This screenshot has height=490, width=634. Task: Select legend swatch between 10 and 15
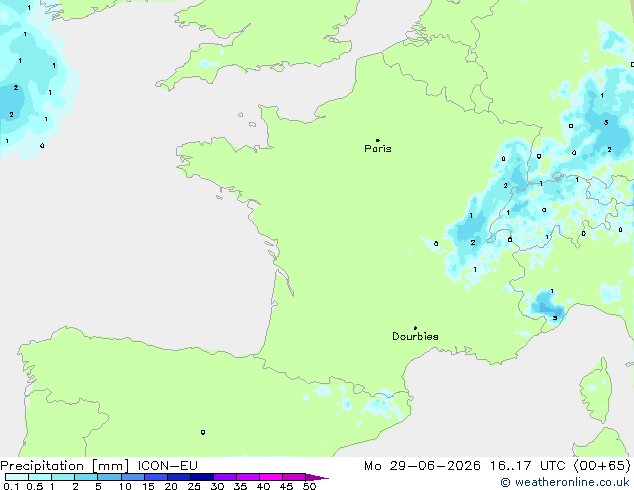pyautogui.click(x=133, y=477)
